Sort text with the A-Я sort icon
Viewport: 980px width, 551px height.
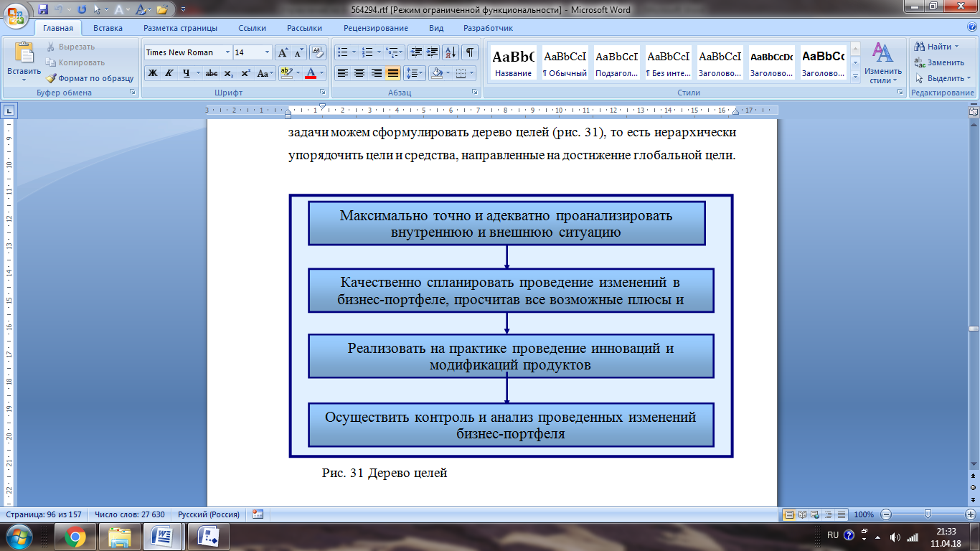451,52
